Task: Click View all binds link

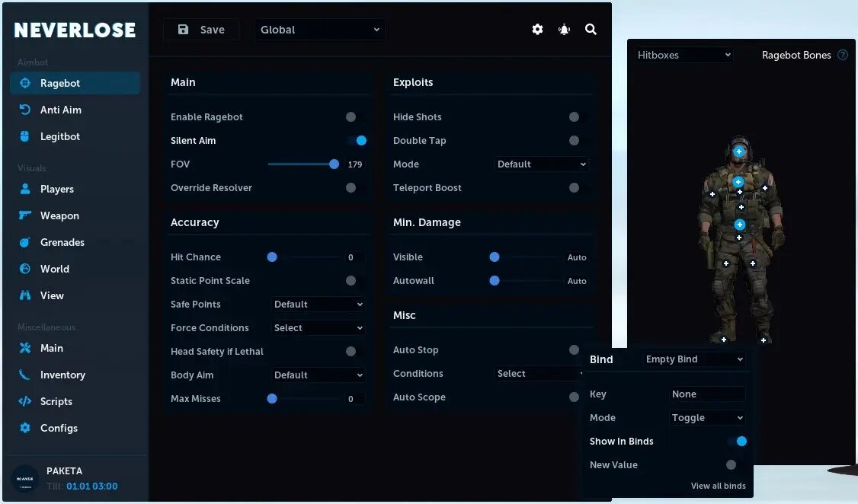Action: click(x=718, y=486)
